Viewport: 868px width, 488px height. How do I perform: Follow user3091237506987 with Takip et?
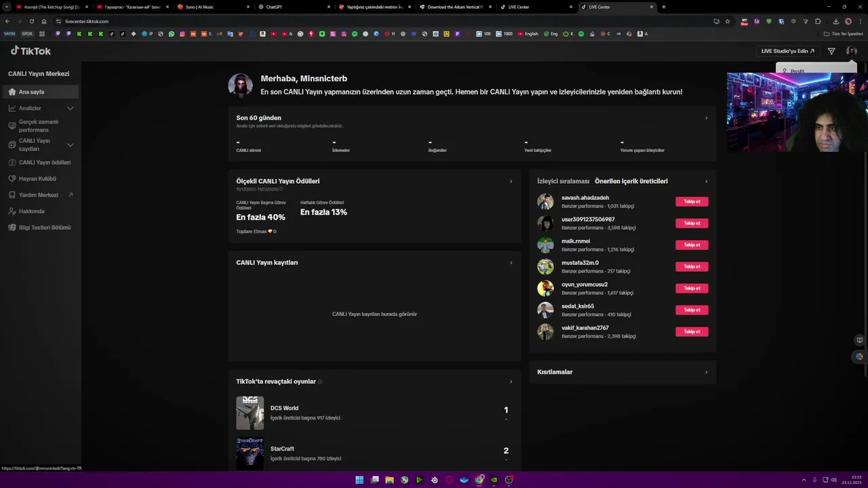[x=692, y=223]
